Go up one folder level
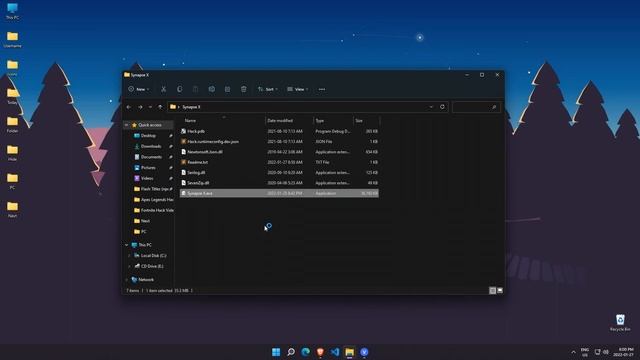This screenshot has width=640, height=360. [160, 107]
